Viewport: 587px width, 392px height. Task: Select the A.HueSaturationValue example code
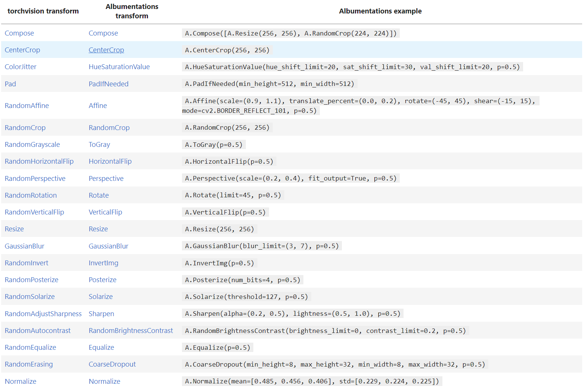(352, 67)
